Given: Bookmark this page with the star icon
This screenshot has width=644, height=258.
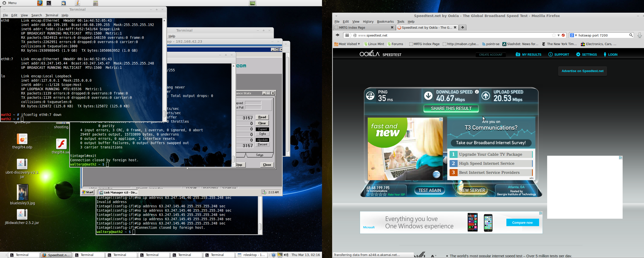Looking at the screenshot, I should [x=554, y=36].
